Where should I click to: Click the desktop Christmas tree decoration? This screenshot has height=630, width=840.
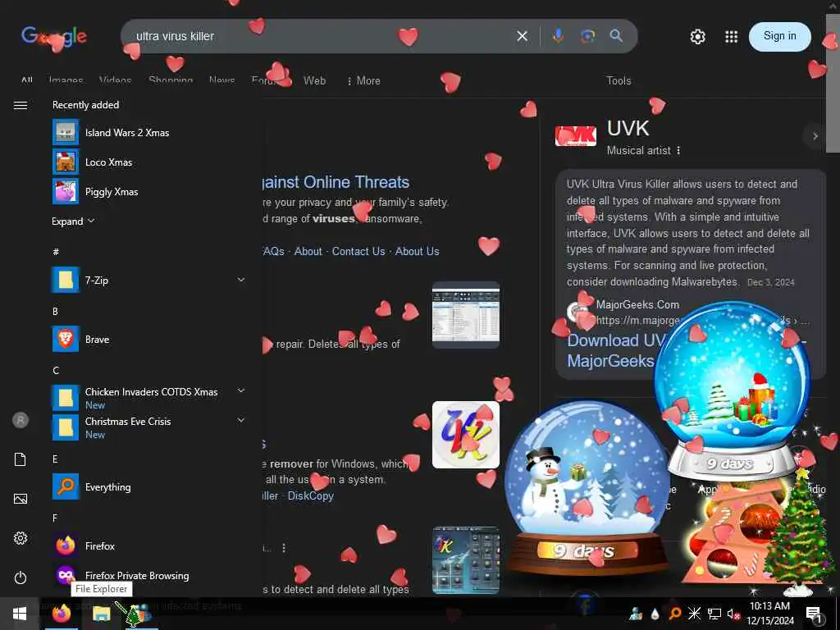click(x=800, y=532)
